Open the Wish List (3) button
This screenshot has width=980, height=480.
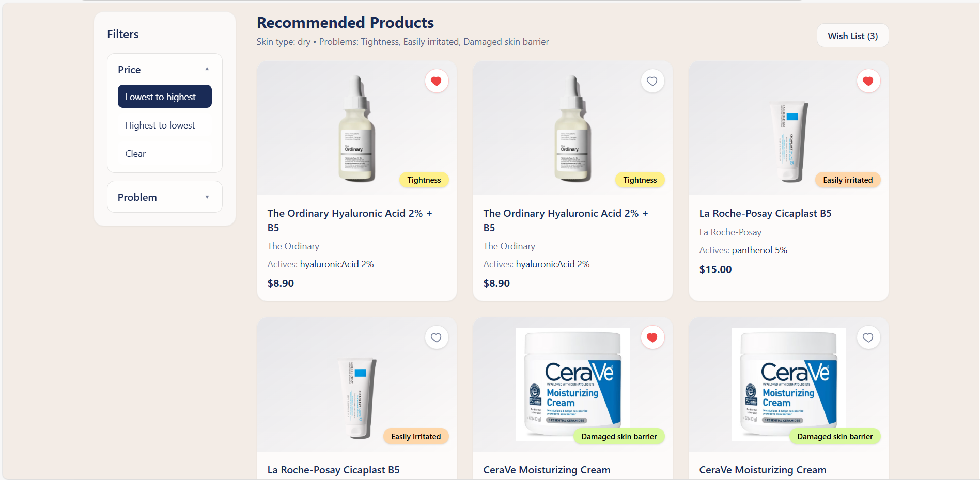pos(852,36)
